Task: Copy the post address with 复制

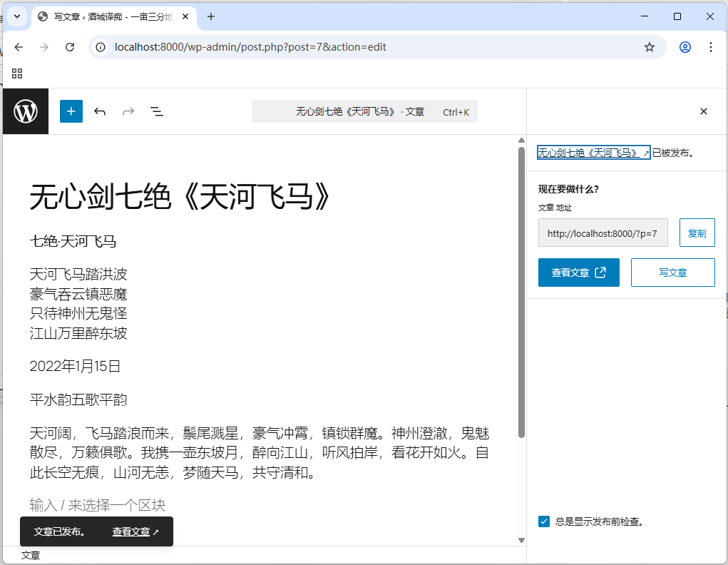Action: pyautogui.click(x=697, y=233)
